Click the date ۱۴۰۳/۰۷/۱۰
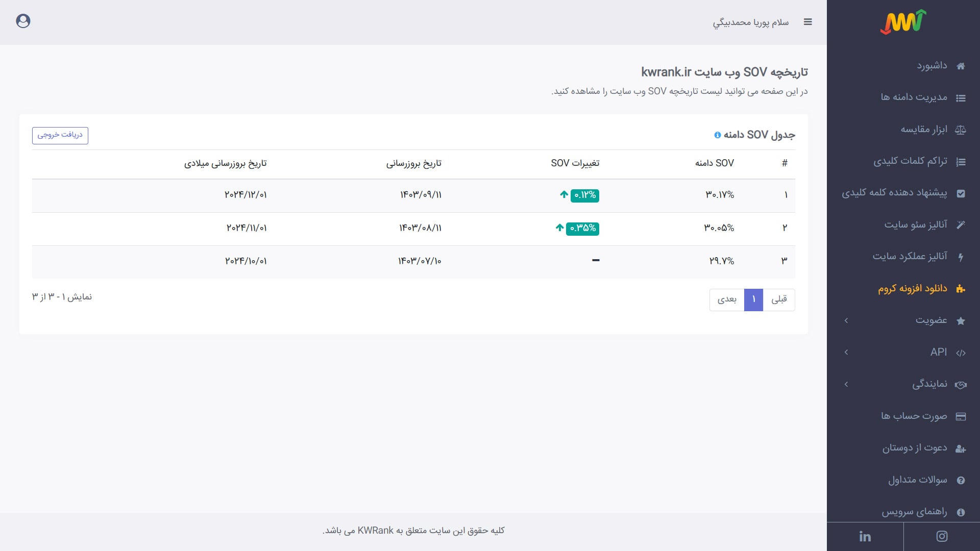This screenshot has height=551, width=980. 420,261
